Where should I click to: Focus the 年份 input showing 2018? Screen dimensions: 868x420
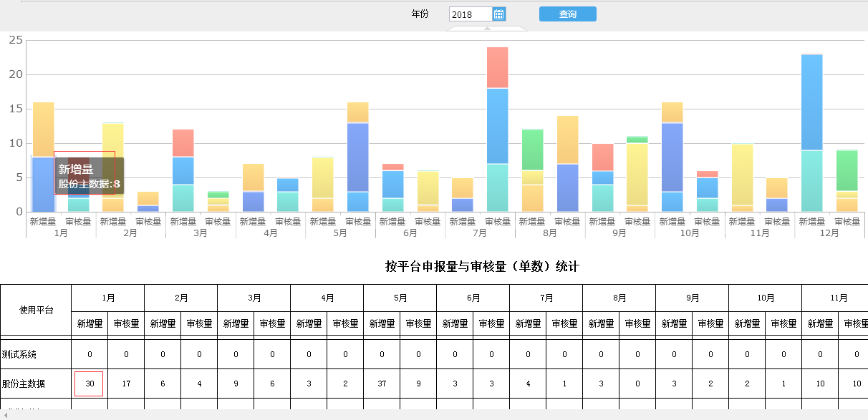pyautogui.click(x=471, y=14)
